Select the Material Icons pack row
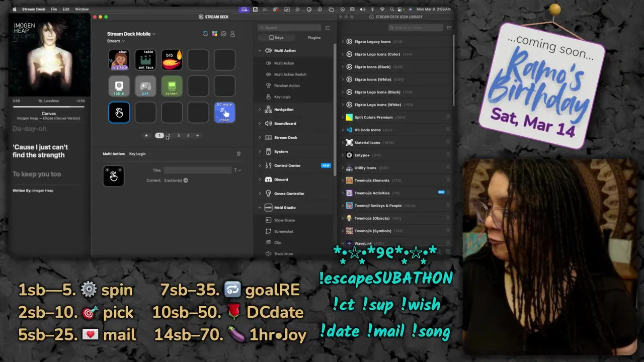644x362 pixels. 397,143
